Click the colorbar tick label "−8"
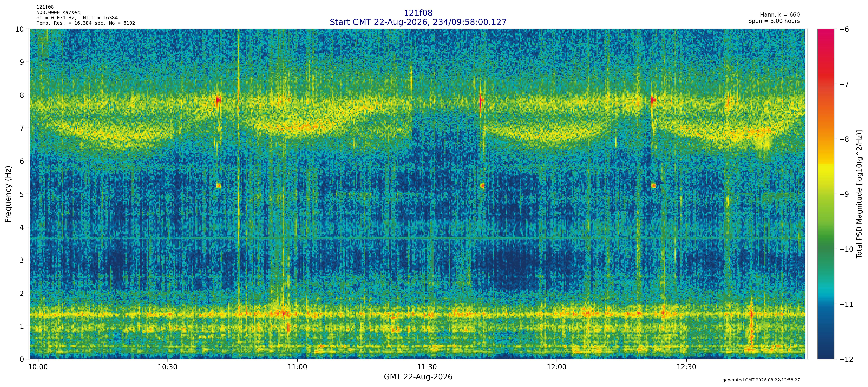The height and width of the screenshot is (387, 868). [x=844, y=139]
